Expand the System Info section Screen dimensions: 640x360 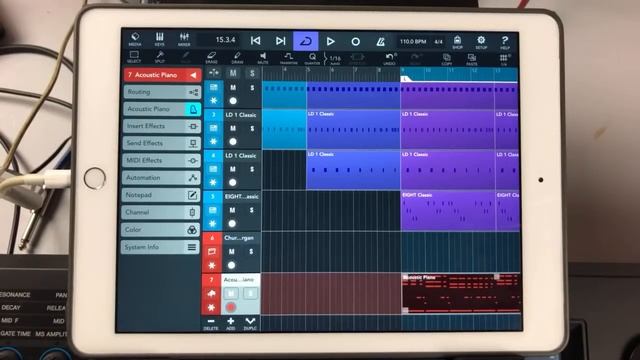click(x=160, y=247)
